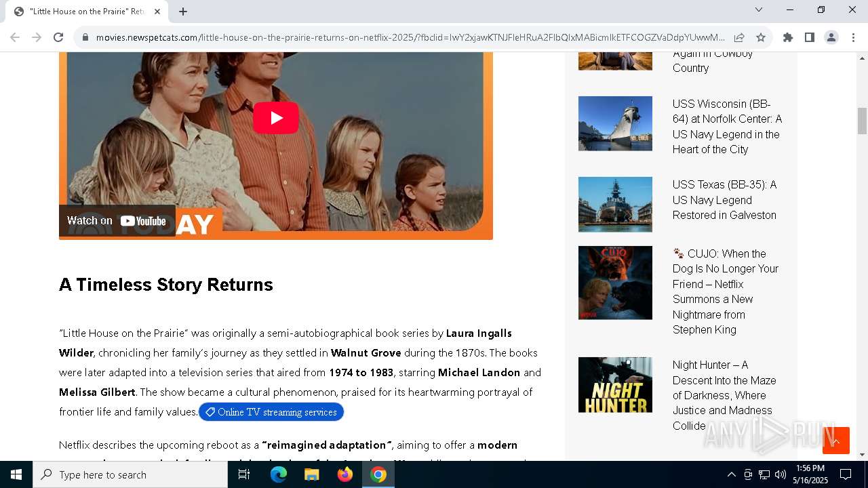This screenshot has width=868, height=488.
Task: Open USS Texas (BB-35) article thumbnail
Action: click(615, 204)
